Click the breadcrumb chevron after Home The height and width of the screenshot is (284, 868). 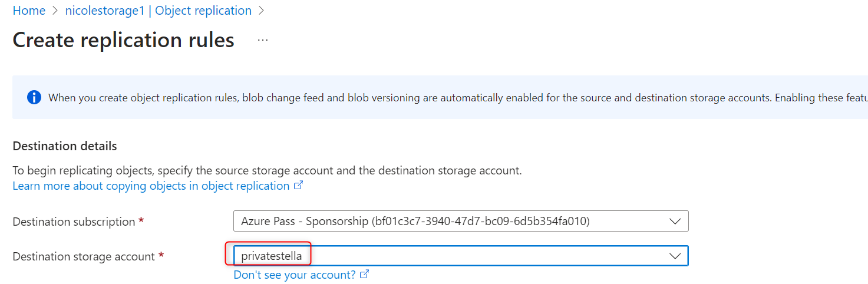click(x=55, y=11)
